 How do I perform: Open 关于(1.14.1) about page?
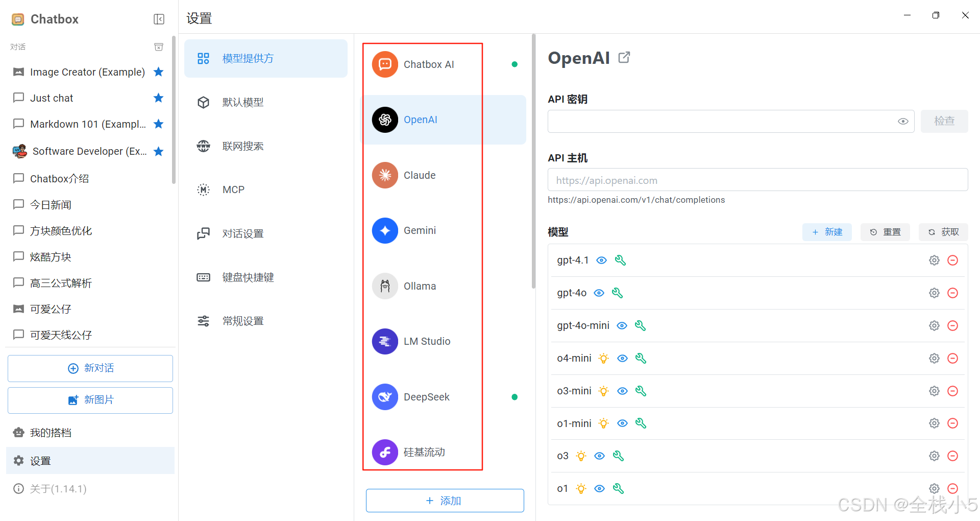90,489
